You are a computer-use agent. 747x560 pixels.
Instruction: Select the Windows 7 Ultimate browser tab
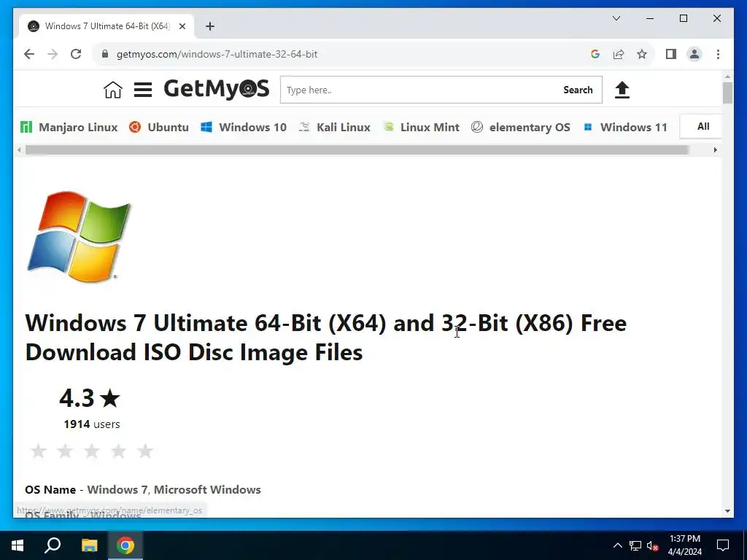pyautogui.click(x=107, y=26)
